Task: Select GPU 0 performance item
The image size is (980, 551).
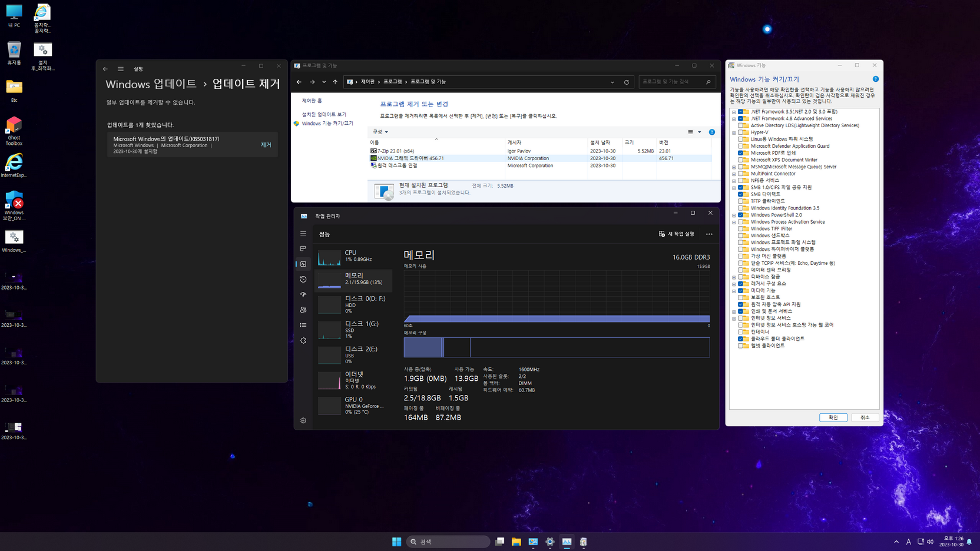Action: [353, 405]
